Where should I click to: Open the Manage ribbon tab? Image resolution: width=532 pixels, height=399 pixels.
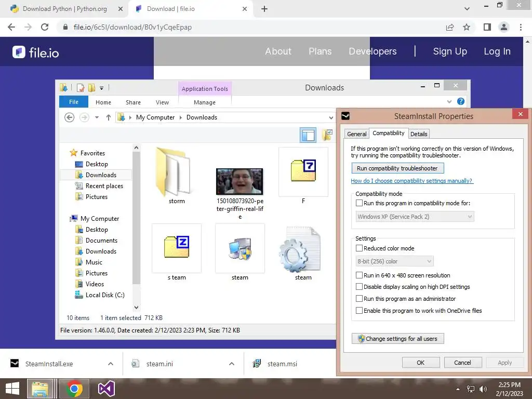pyautogui.click(x=205, y=102)
